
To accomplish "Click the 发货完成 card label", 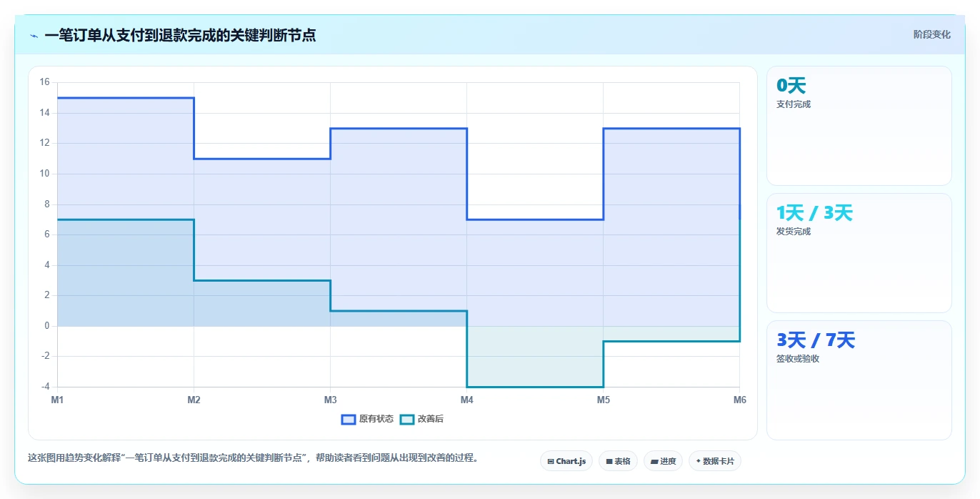I will pyautogui.click(x=794, y=232).
